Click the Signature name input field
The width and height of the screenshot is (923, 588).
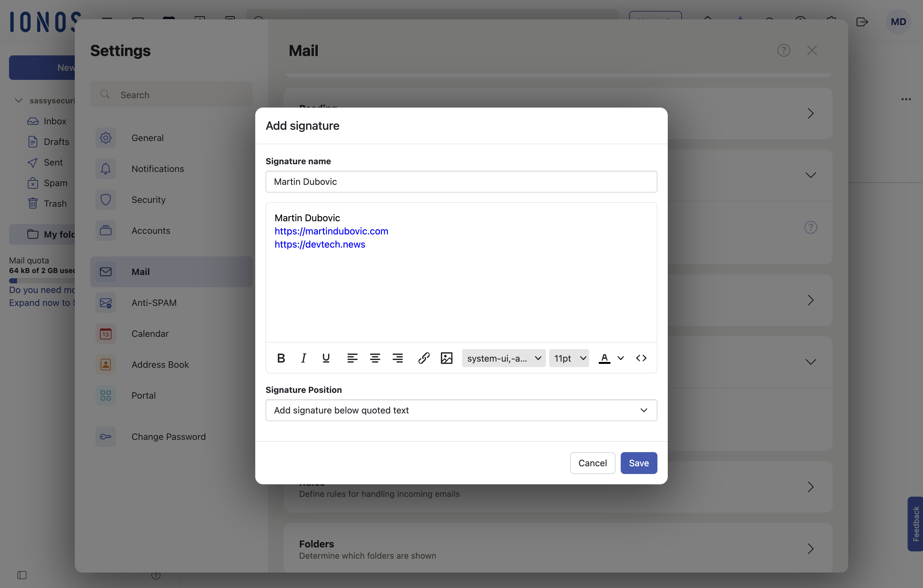click(x=461, y=182)
